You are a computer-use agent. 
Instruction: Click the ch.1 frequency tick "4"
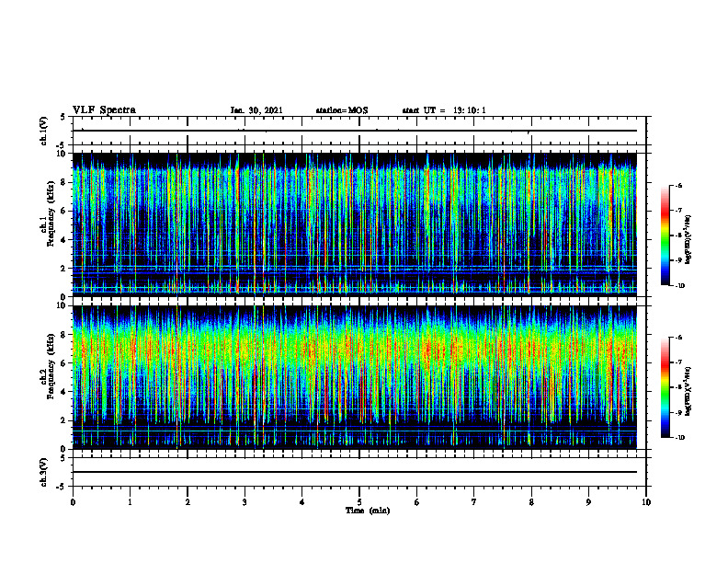(x=64, y=240)
